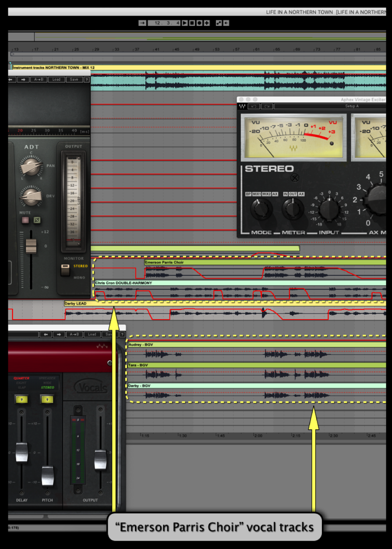The width and height of the screenshot is (392, 549).
Task: Select OUT on the Aphex METER selector
Action: tap(293, 194)
